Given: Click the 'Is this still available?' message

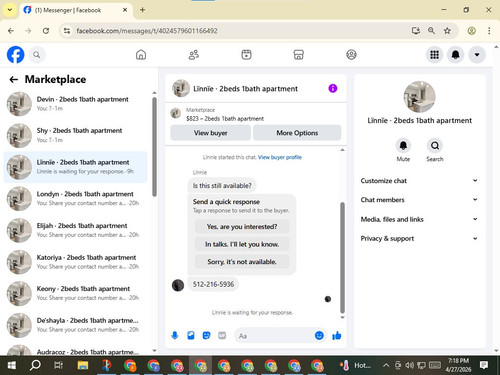Looking at the screenshot, I should (x=222, y=186).
